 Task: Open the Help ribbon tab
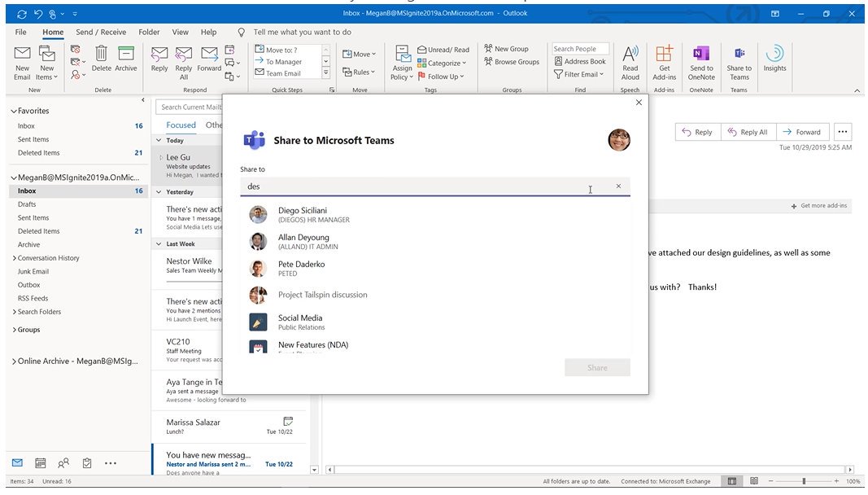pos(209,32)
